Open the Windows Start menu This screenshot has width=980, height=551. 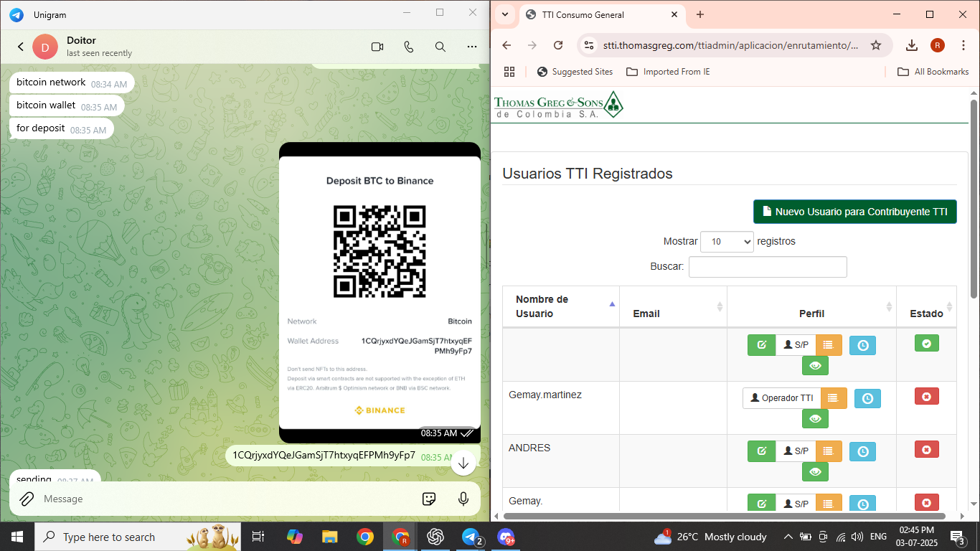17,537
